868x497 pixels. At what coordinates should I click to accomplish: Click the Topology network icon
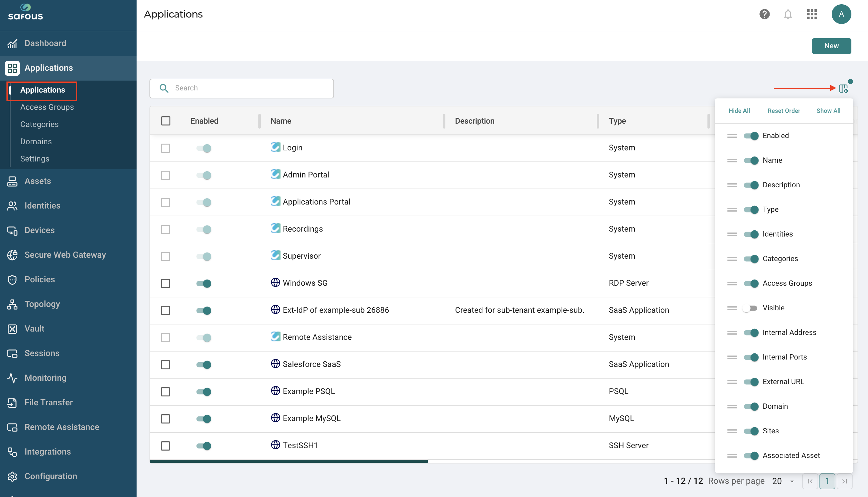click(12, 304)
